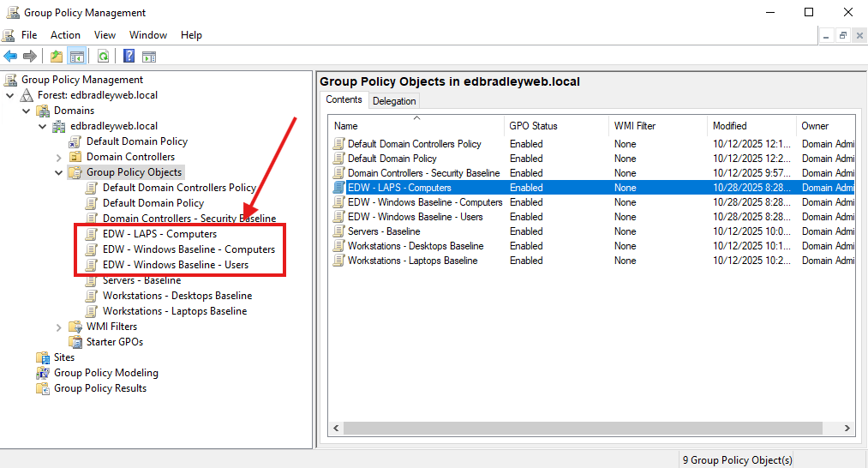
Task: Open the File menu
Action: [x=29, y=35]
